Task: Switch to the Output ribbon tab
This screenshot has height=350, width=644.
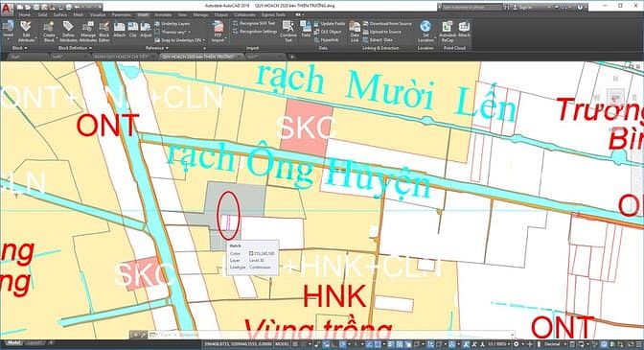Action: point(221,14)
